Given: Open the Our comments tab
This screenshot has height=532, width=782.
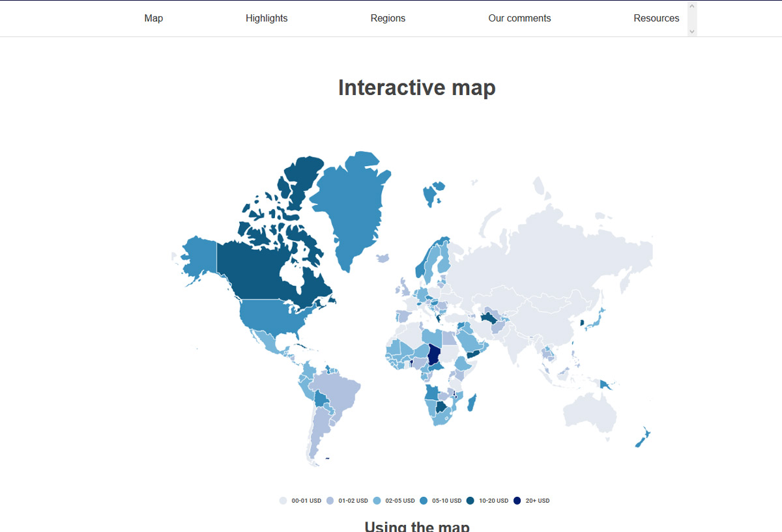Looking at the screenshot, I should pyautogui.click(x=519, y=18).
